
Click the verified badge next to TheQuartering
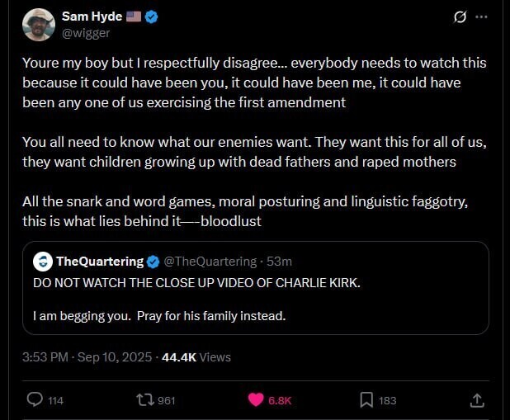[153, 262]
